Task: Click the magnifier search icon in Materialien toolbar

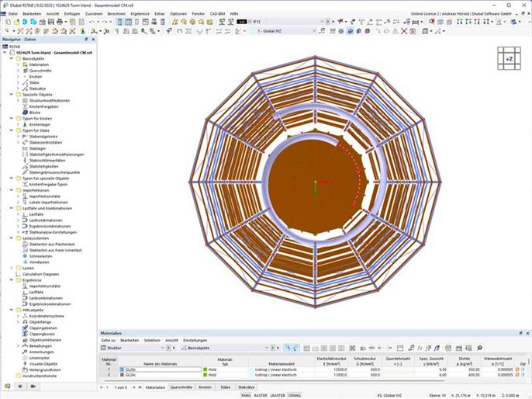Action: (x=479, y=348)
